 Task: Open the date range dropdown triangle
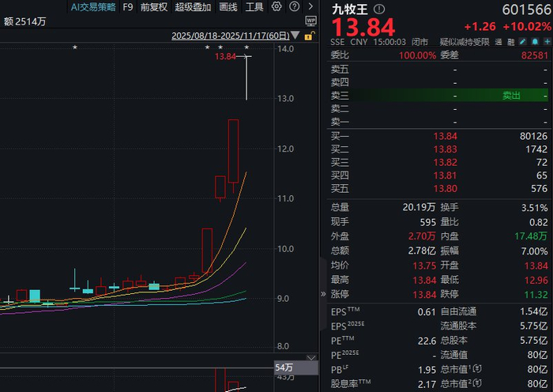[x=295, y=36]
